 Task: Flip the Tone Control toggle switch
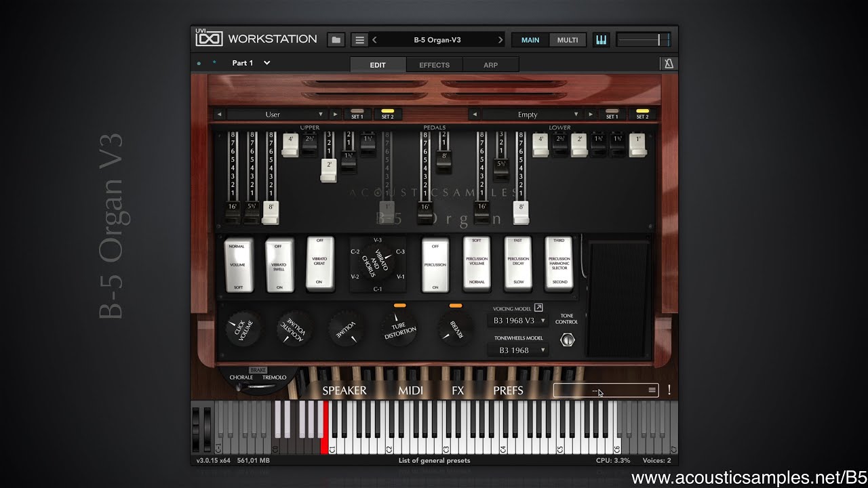568,340
